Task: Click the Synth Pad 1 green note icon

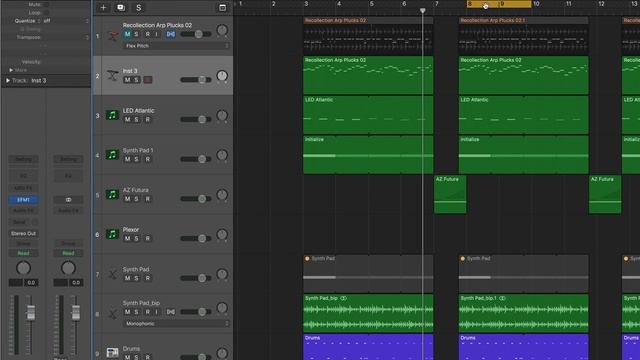Action: [112, 155]
